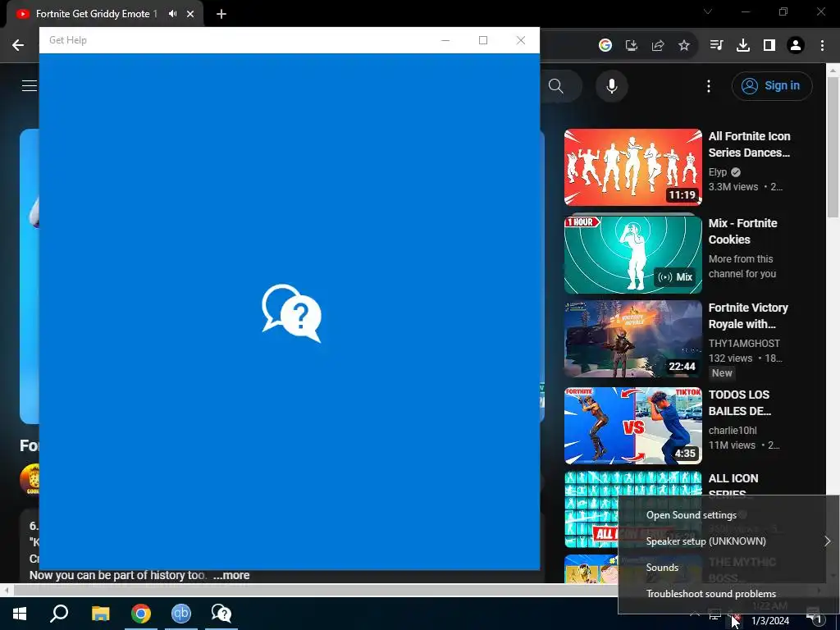Bookmark this page with the star icon
The image size is (840, 630).
pyautogui.click(x=684, y=46)
